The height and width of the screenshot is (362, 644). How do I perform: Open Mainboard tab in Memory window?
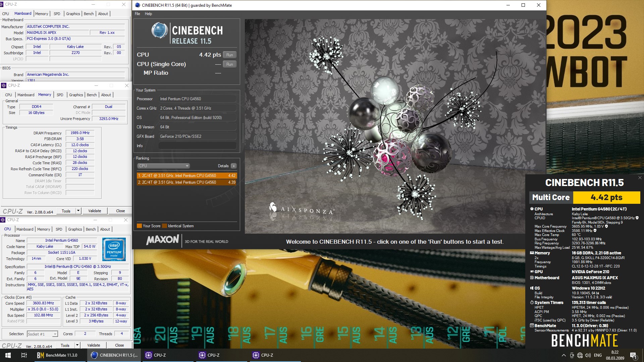coord(26,95)
